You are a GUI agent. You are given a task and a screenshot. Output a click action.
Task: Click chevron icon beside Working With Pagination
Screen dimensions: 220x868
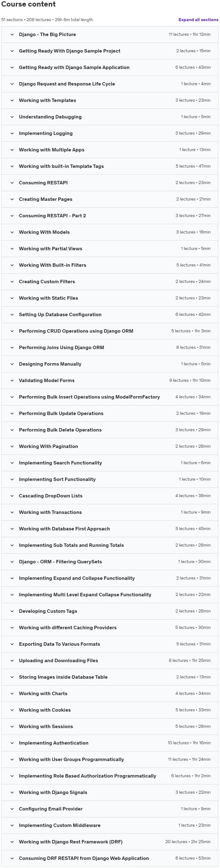[x=12, y=446]
